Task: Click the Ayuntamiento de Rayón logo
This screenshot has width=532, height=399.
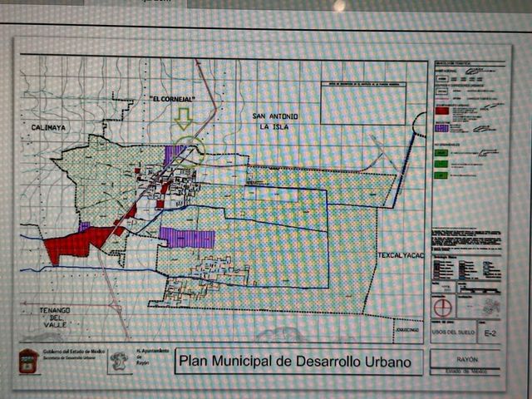Action: pos(120,361)
